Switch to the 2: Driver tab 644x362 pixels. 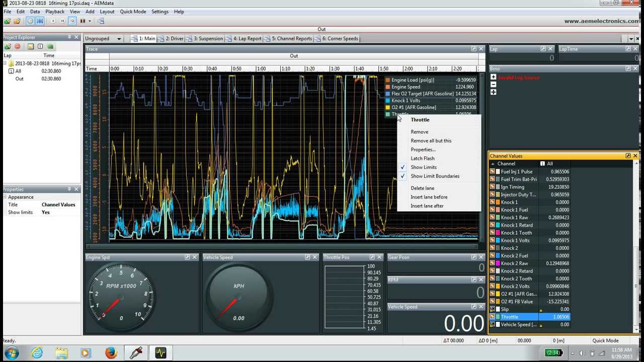[x=171, y=39]
